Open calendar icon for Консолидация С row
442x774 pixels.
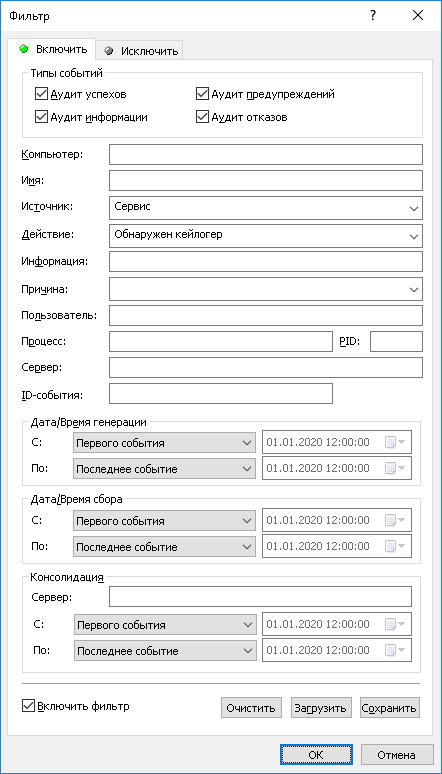[395, 624]
